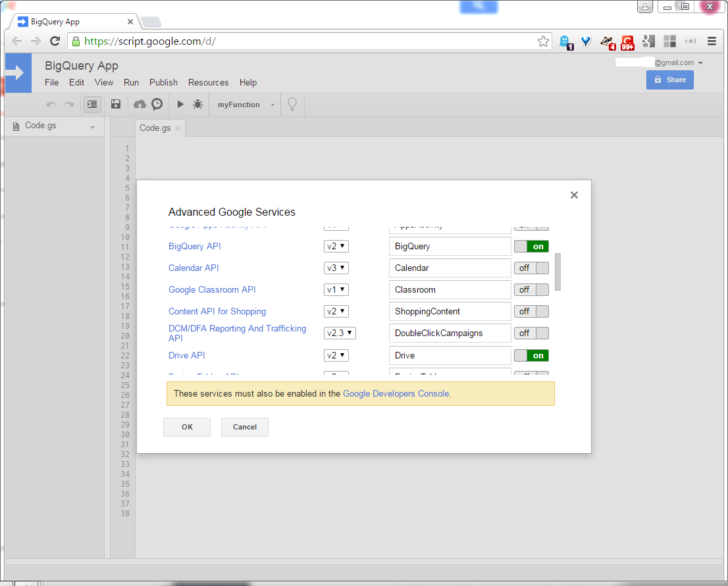Open Google Classroom v1 version dropdown
The height and width of the screenshot is (586, 728).
click(x=336, y=289)
